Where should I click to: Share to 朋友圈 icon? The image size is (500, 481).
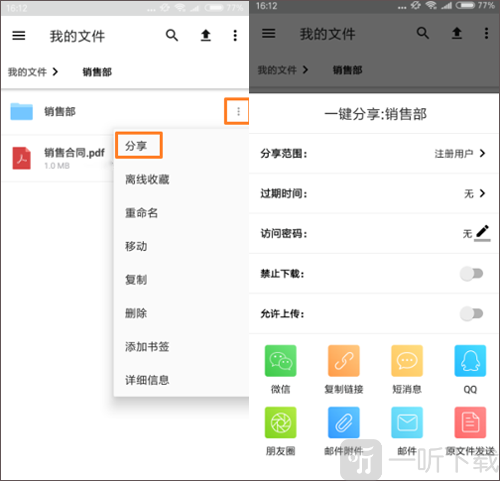280,422
